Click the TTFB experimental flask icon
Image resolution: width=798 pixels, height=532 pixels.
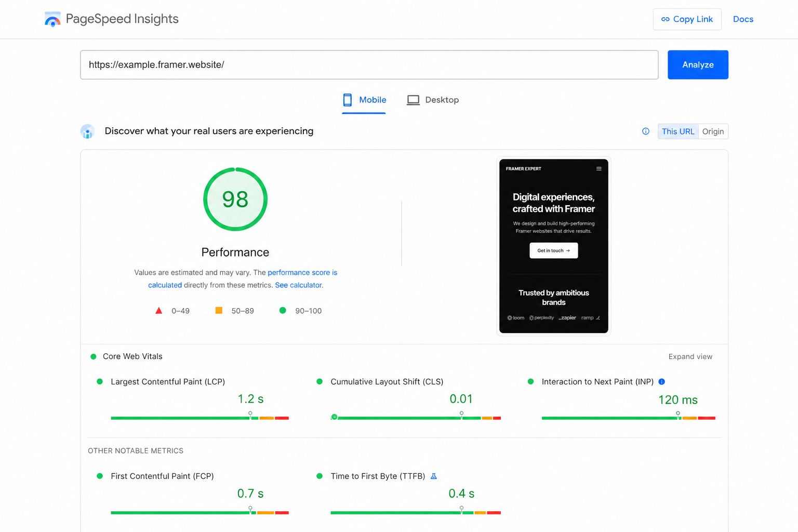click(434, 476)
